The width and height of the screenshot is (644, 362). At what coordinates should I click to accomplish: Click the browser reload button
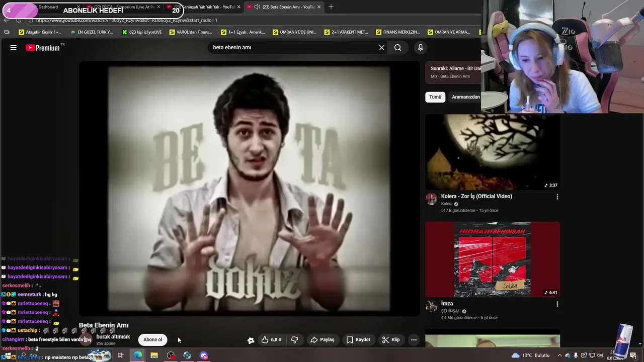tap(19, 20)
